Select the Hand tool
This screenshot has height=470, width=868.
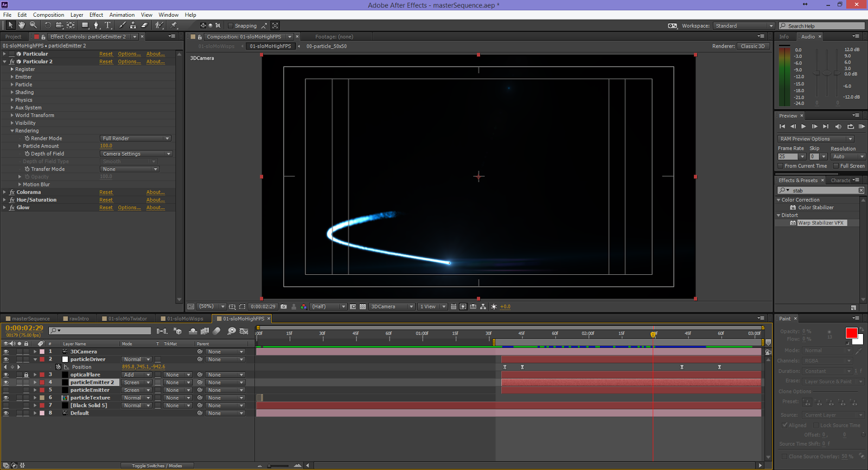pyautogui.click(x=22, y=25)
